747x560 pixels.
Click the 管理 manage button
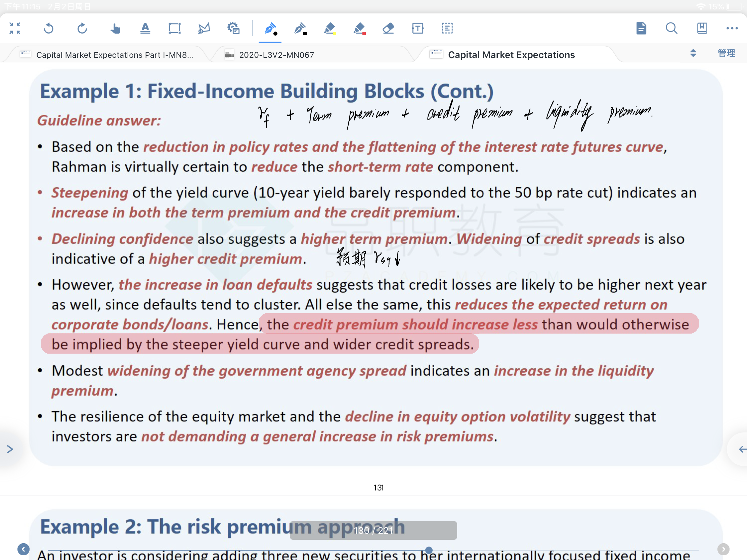pos(727,53)
